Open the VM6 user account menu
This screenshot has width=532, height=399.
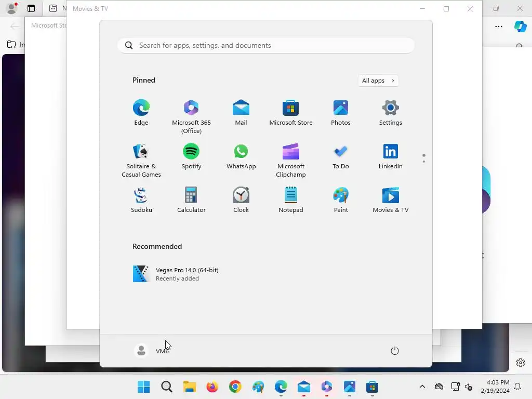152,351
